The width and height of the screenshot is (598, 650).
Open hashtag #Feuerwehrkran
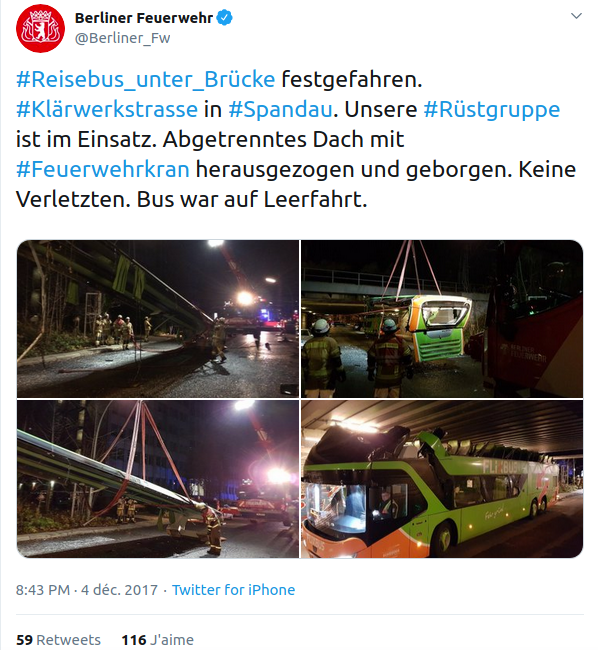(x=103, y=169)
